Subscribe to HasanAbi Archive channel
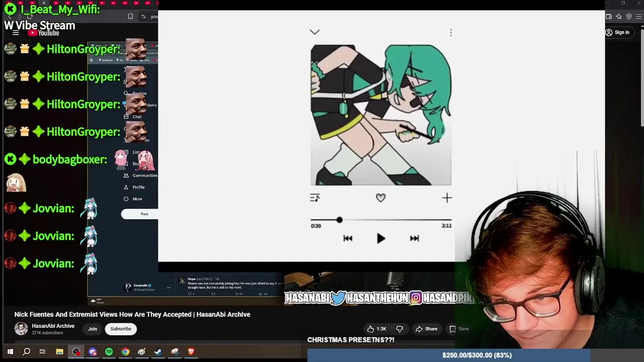Image resolution: width=644 pixels, height=362 pixels. coord(121,329)
